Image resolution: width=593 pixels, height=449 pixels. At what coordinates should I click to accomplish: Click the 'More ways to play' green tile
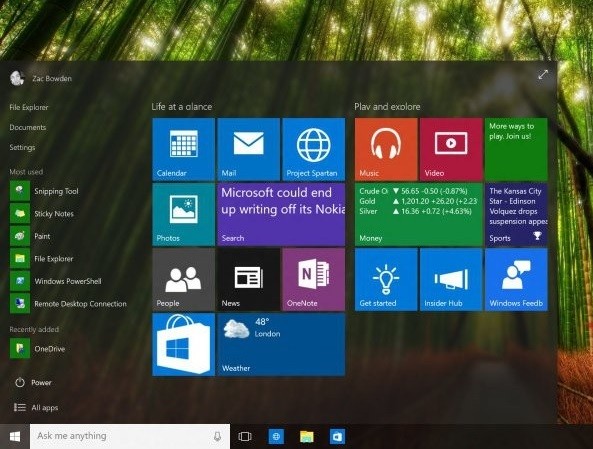516,149
